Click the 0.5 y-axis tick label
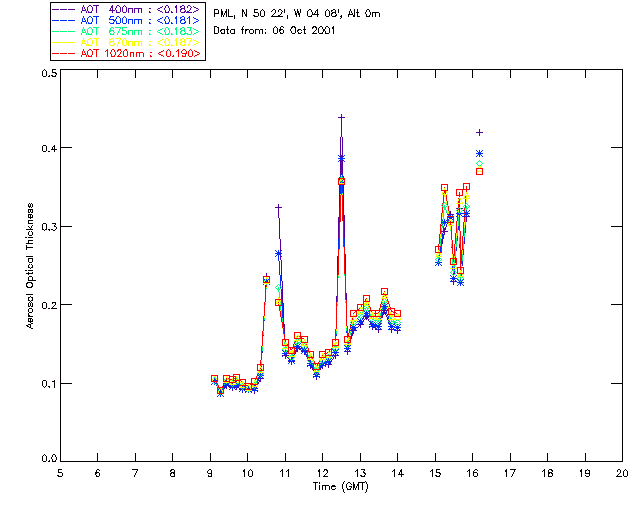The width and height of the screenshot is (640, 512). tap(48, 74)
